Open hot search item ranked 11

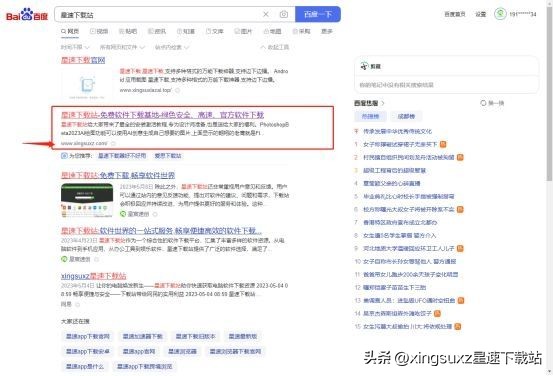[411, 274]
